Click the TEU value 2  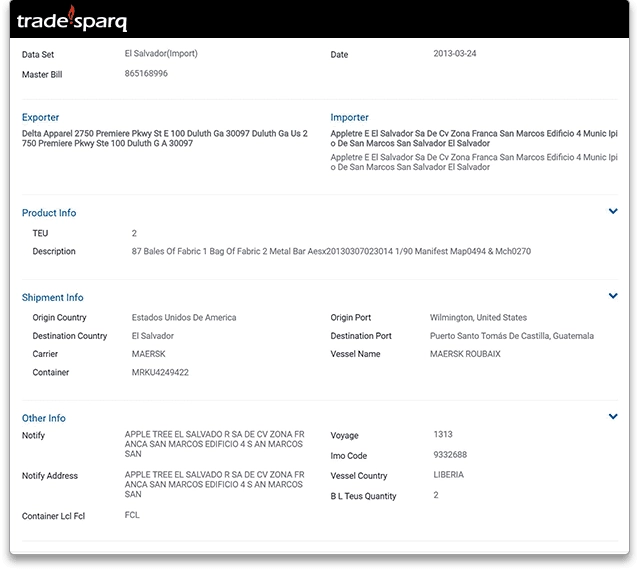134,233
